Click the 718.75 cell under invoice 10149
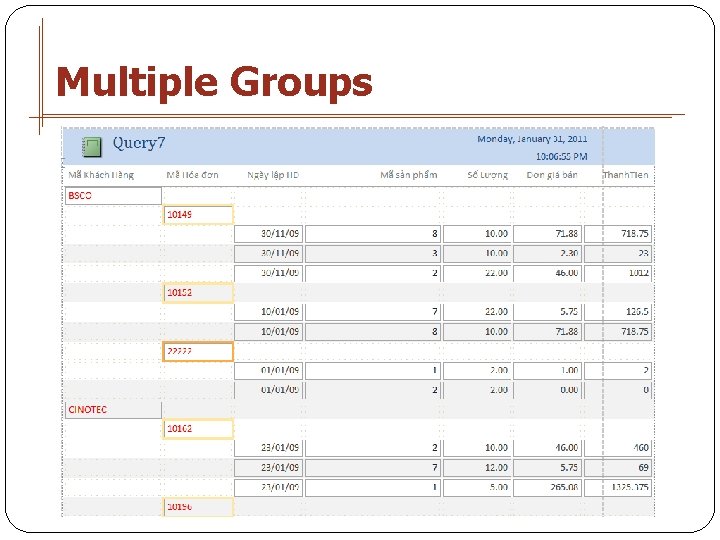Screen dimensions: 720x540 pos(618,234)
